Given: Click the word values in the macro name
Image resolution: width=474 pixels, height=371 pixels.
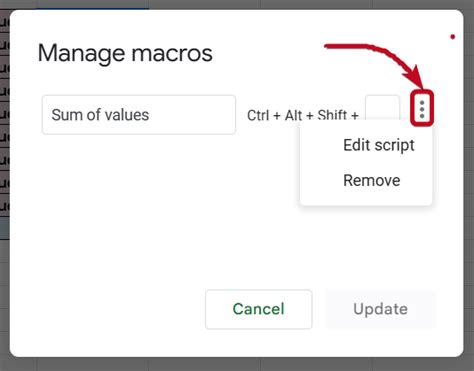Looking at the screenshot, I should (128, 115).
